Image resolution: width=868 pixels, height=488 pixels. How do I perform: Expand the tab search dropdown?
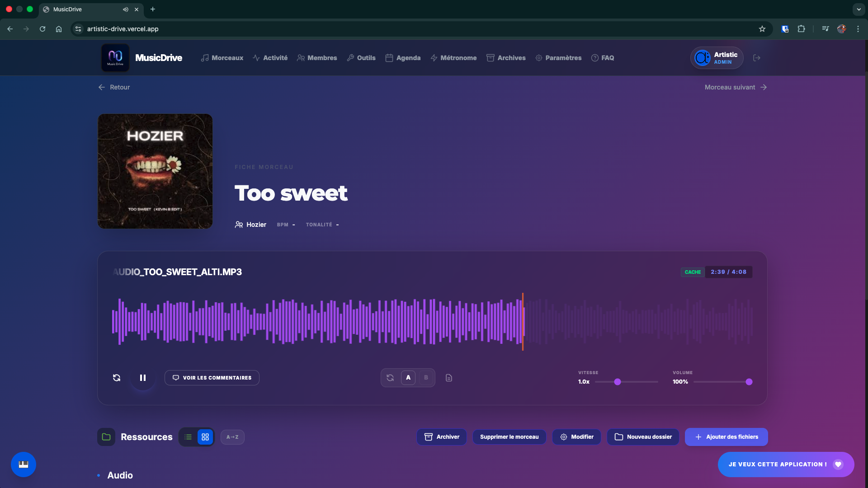pos(859,9)
